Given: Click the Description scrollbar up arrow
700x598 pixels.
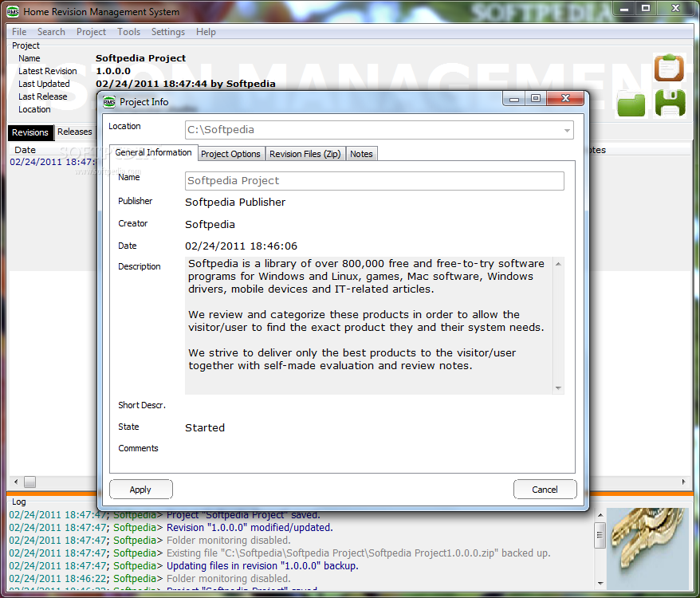Looking at the screenshot, I should [x=558, y=264].
